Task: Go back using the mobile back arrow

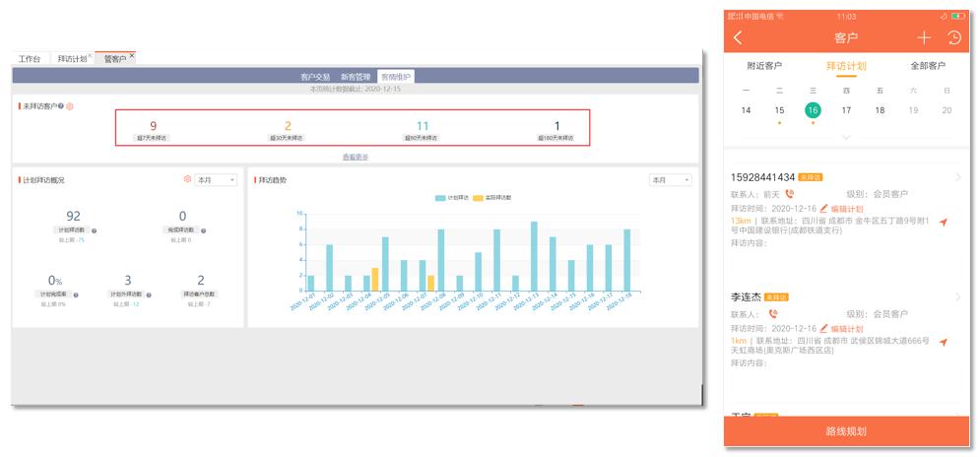Action: point(738,38)
